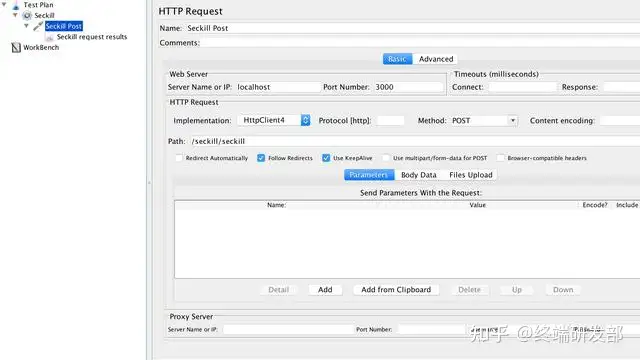Toggle Use KeepAlive checkbox
This screenshot has height=360, width=640.
(x=326, y=158)
